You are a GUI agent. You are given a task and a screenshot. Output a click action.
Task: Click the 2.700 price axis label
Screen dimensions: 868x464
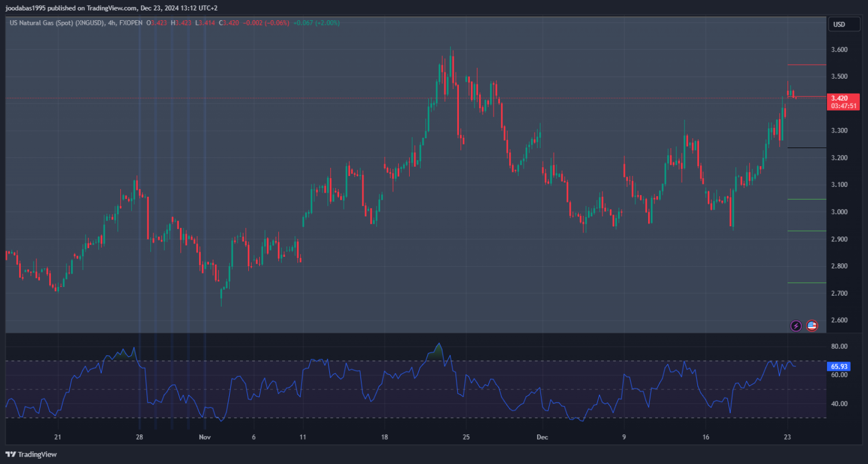tap(839, 293)
